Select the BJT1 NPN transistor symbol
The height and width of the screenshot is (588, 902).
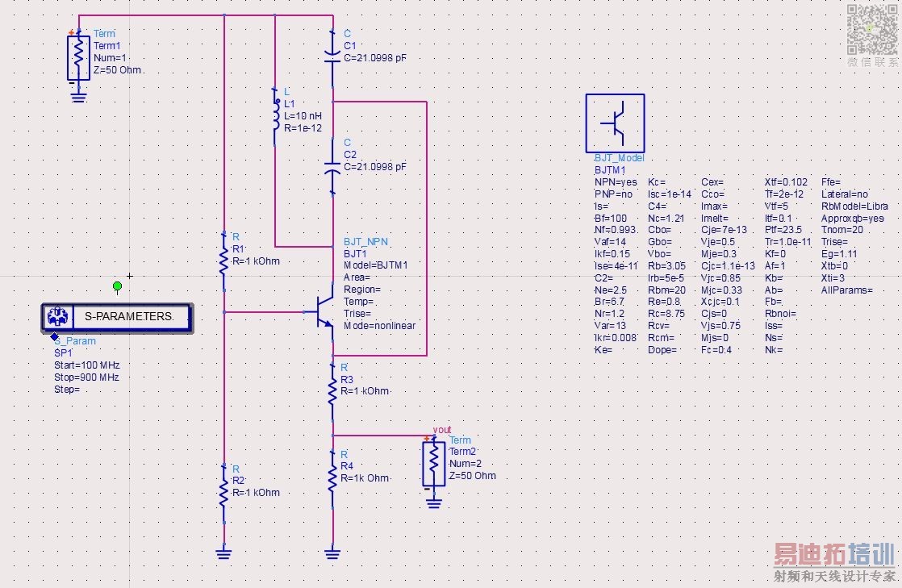[322, 312]
